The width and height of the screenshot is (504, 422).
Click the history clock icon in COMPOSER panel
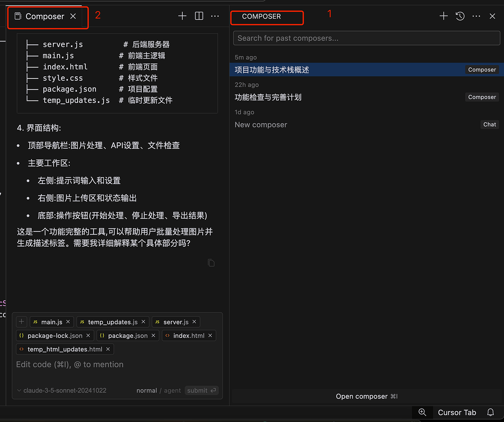coord(460,16)
